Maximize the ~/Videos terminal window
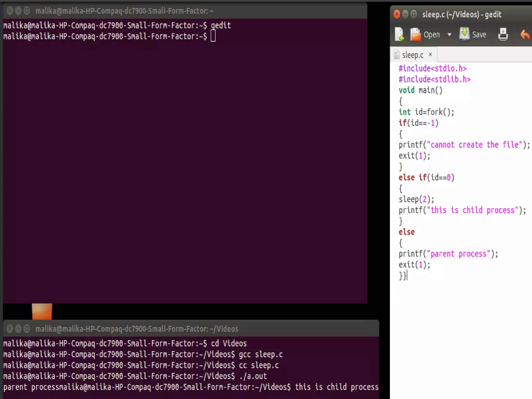 (27, 329)
